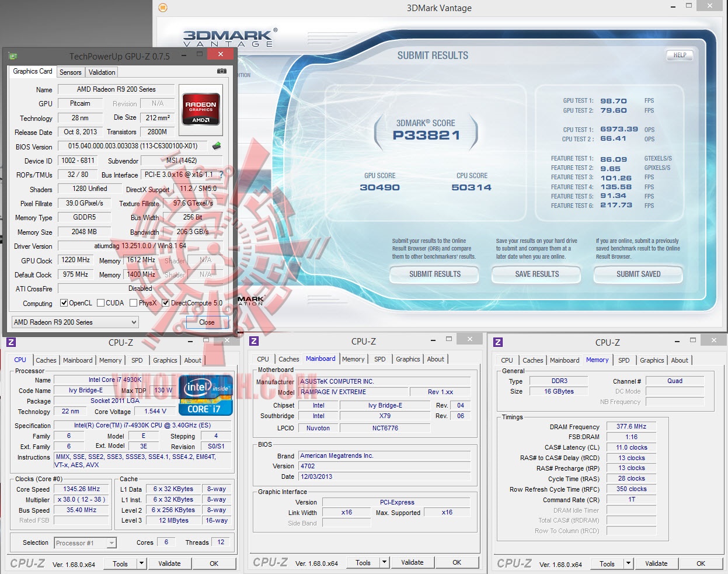Screen dimensions: 728x574
Task: Click the GPU-Z screenshot camera icon
Action: 222,71
